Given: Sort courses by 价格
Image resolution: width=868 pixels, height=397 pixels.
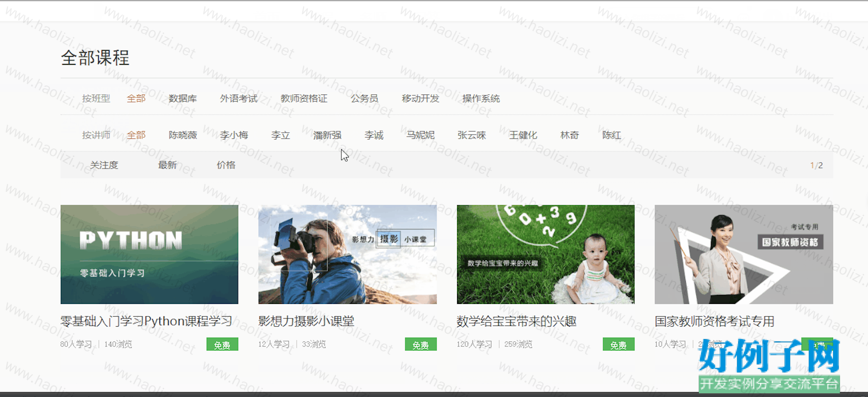Looking at the screenshot, I should 226,165.
